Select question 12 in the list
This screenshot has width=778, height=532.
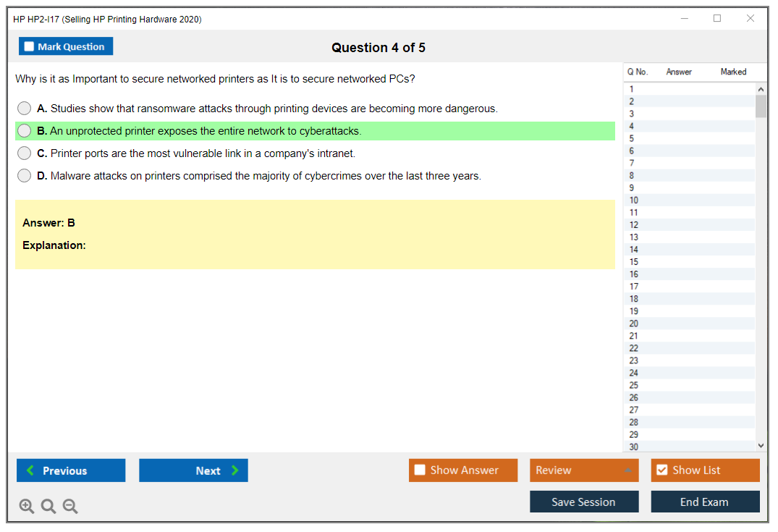[x=634, y=225]
